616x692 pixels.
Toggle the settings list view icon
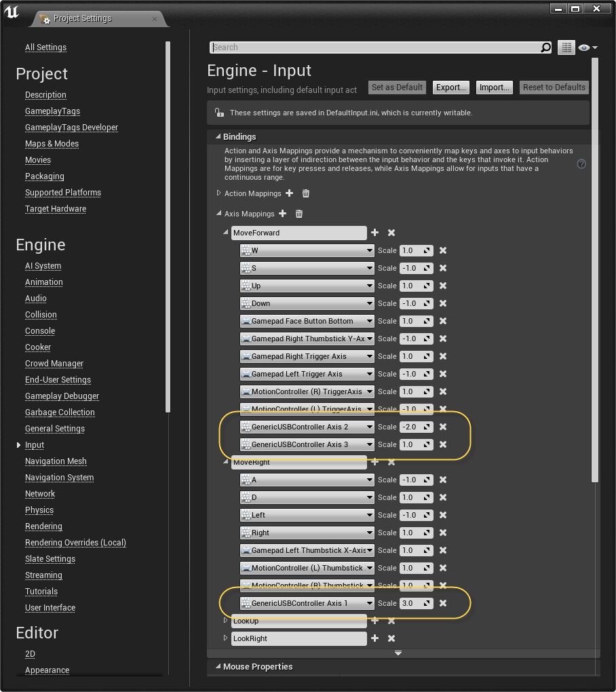(x=566, y=47)
